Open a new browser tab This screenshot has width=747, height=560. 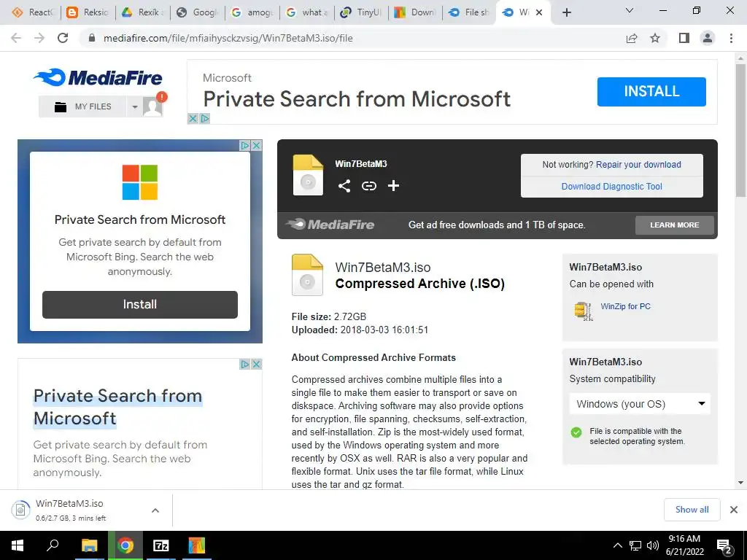click(x=566, y=12)
